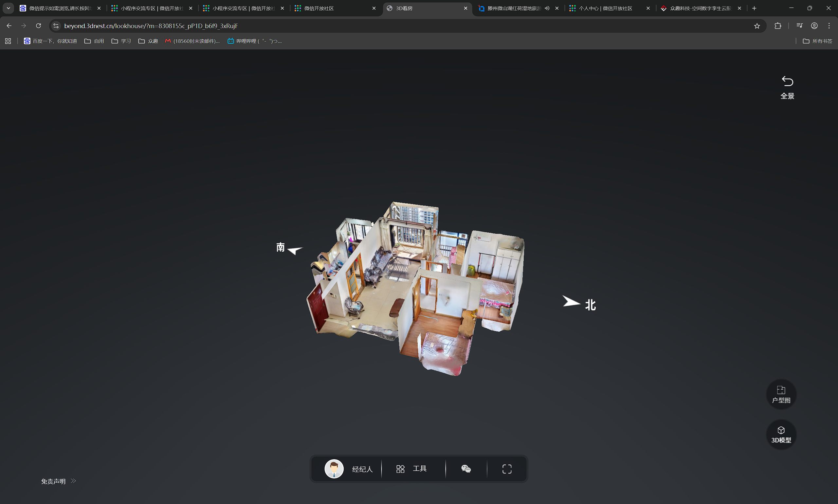Open 百度一下 bookmark link
Image resolution: width=838 pixels, height=504 pixels.
[x=50, y=41]
